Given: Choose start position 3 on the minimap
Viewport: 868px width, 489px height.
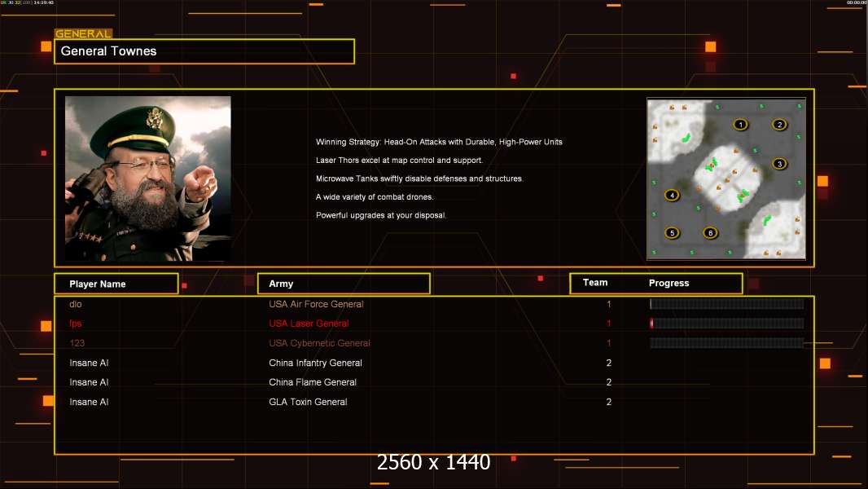Looking at the screenshot, I should [779, 164].
